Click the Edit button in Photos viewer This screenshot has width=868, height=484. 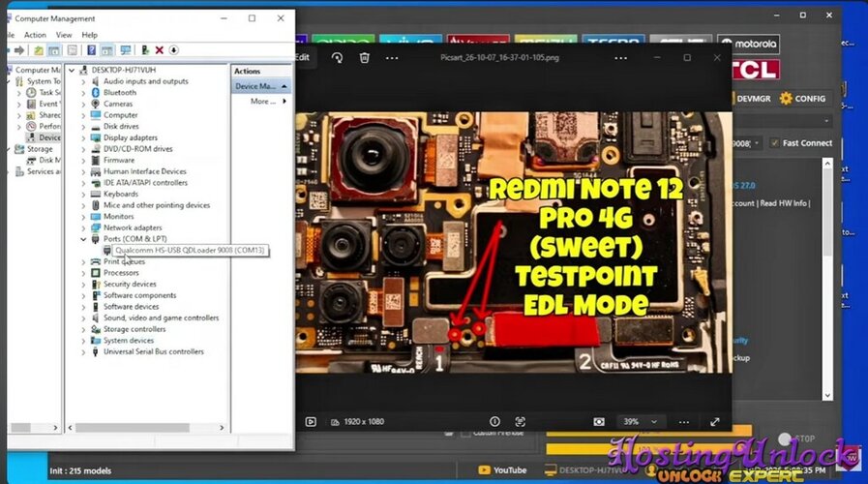click(303, 57)
